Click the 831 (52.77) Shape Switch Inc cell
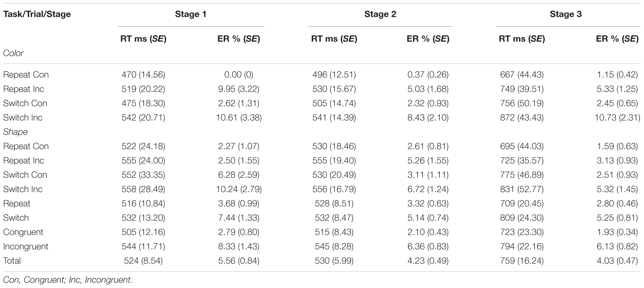Image resolution: width=644 pixels, height=288 pixels. (x=522, y=189)
